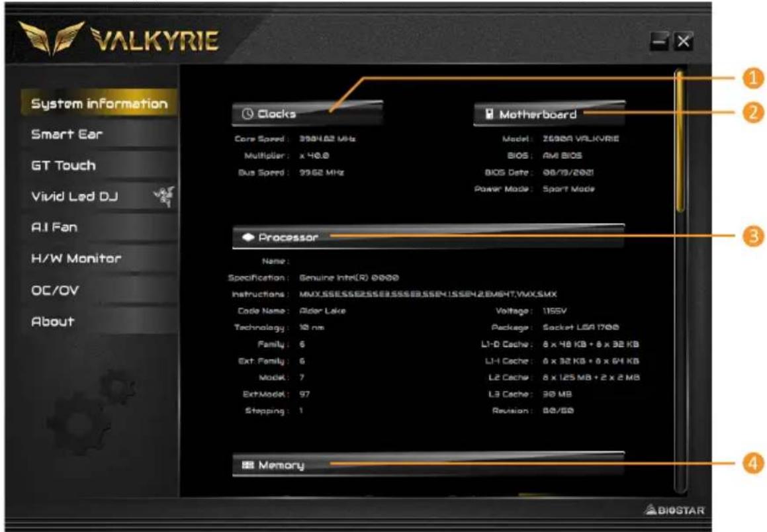This screenshot has width=767, height=532.
Task: Click the Core Speed value
Action: pyautogui.click(x=327, y=139)
